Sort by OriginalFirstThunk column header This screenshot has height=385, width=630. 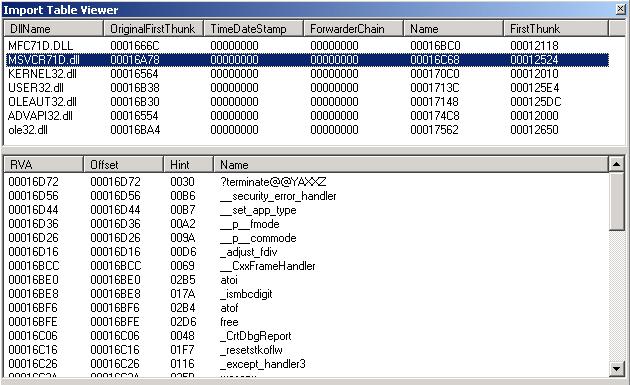click(153, 29)
